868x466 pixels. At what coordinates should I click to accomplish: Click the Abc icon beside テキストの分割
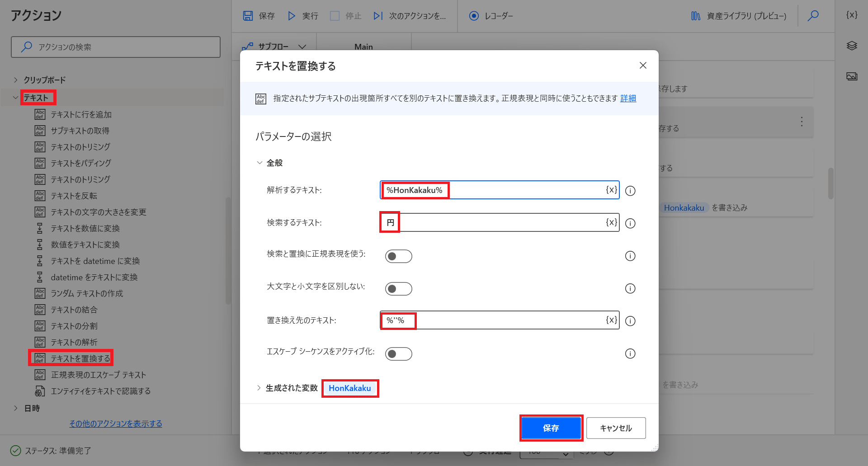coord(40,326)
